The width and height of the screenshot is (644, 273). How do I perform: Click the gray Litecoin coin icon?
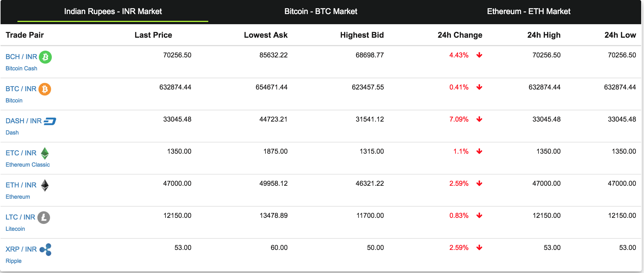(x=44, y=218)
